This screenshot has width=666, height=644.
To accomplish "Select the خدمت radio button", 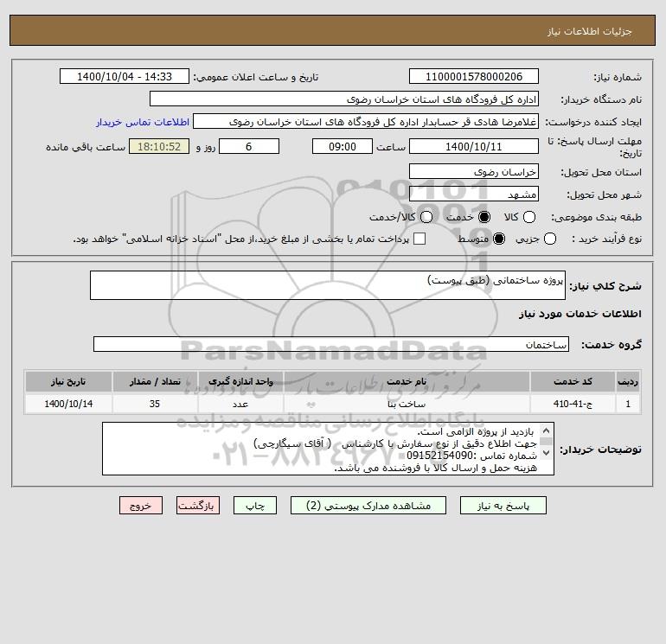I will click(483, 217).
